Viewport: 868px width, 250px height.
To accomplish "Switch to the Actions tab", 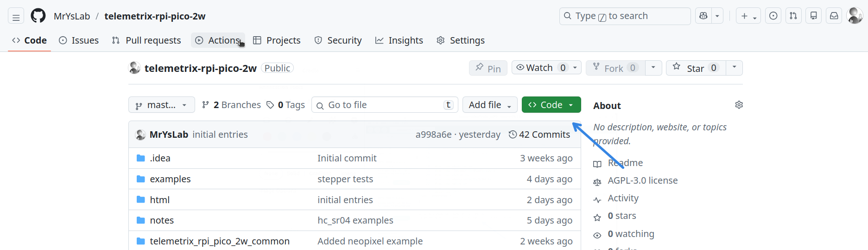I will pos(218,40).
